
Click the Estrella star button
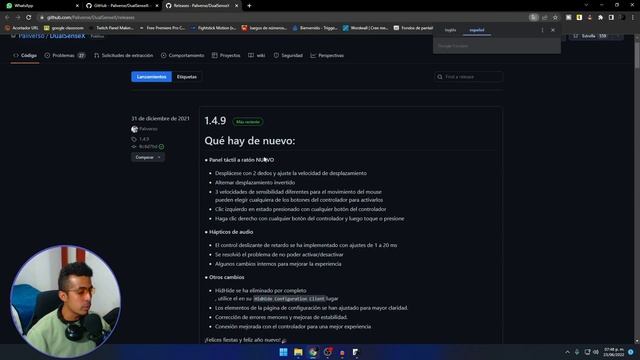click(590, 36)
